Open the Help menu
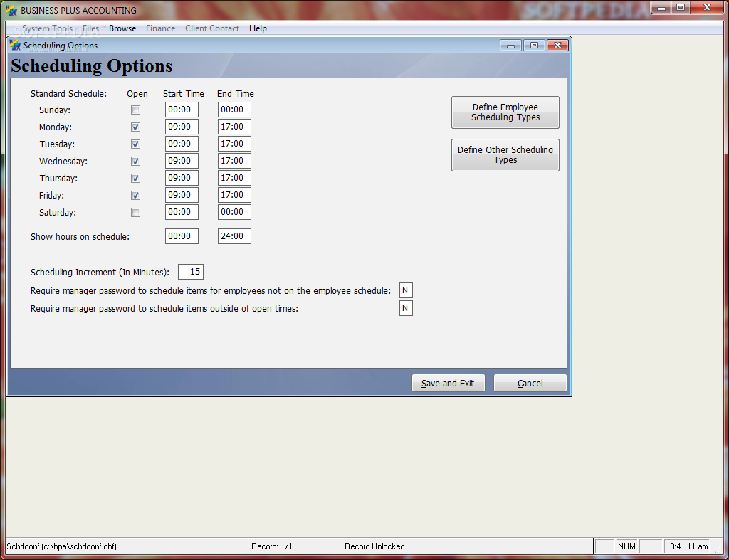This screenshot has width=729, height=560. (x=258, y=28)
